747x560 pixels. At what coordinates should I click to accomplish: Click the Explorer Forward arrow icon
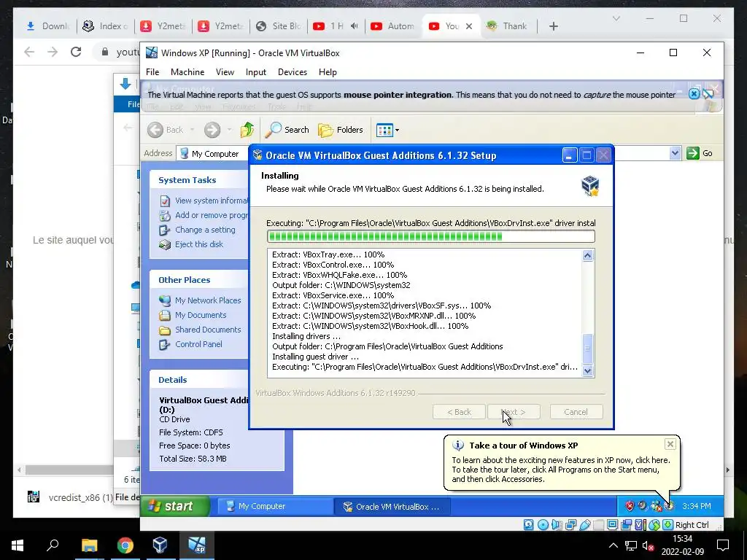212,130
